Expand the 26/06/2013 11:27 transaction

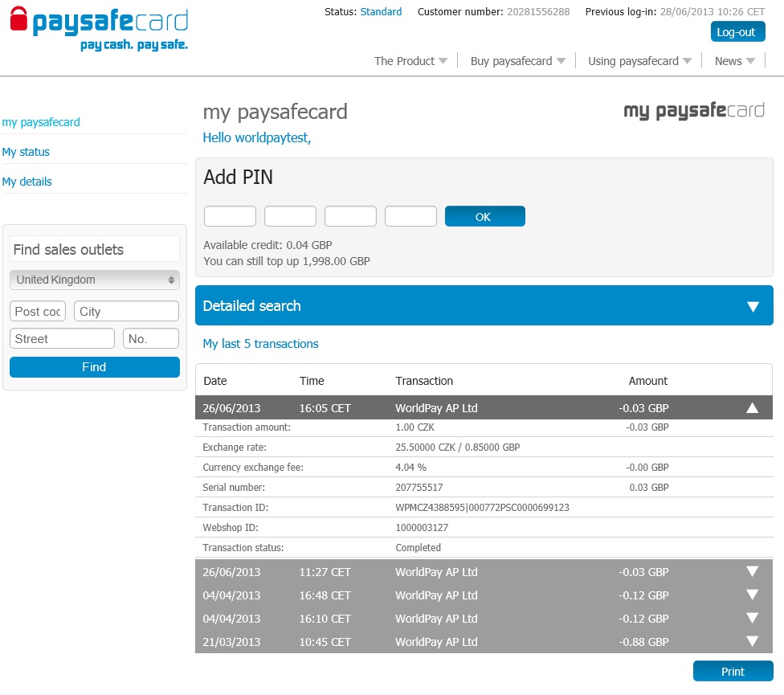[752, 571]
